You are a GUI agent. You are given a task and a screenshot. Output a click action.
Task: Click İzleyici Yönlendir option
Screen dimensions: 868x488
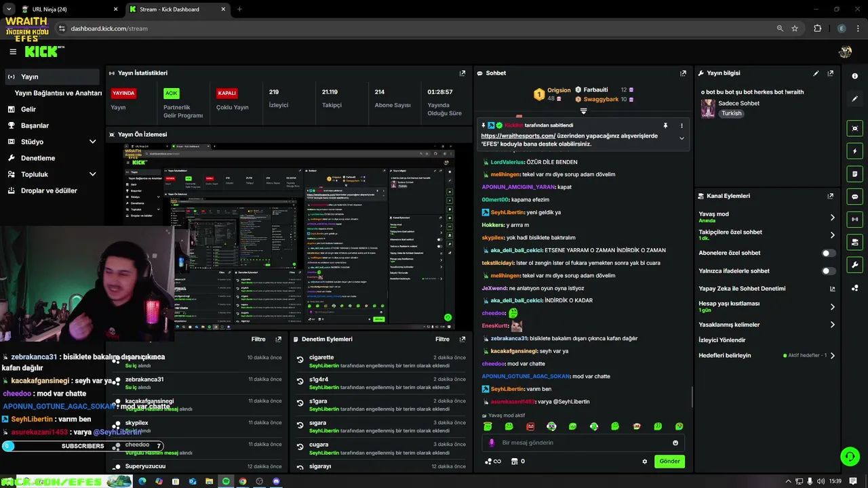[722, 340]
